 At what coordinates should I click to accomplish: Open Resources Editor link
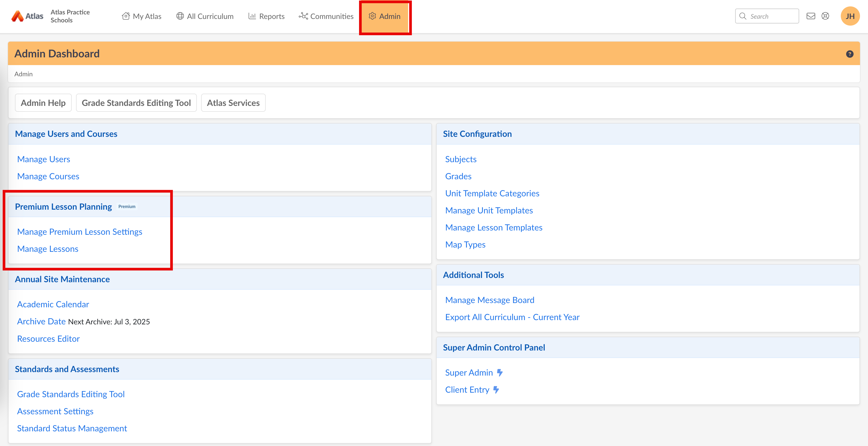(x=48, y=339)
